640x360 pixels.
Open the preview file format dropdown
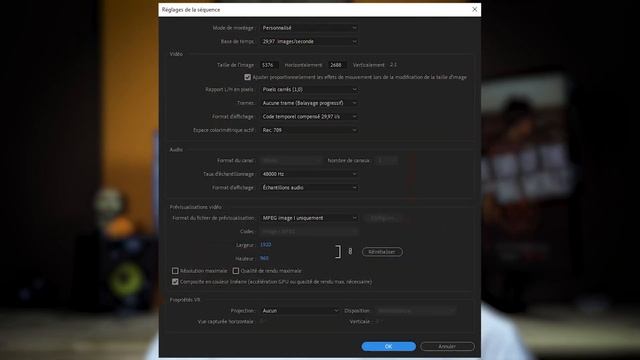pos(309,218)
